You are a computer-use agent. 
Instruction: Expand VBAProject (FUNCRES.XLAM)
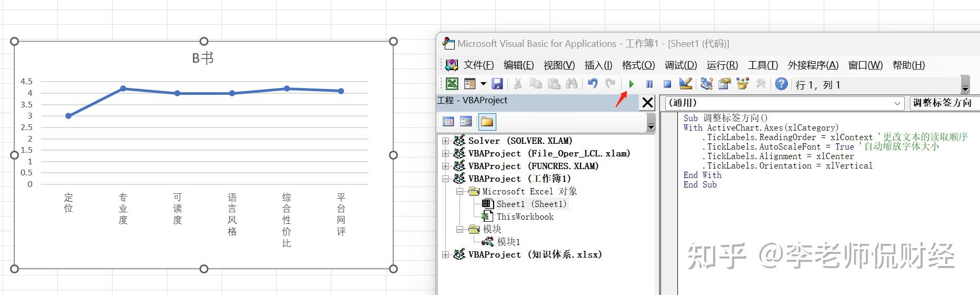445,166
